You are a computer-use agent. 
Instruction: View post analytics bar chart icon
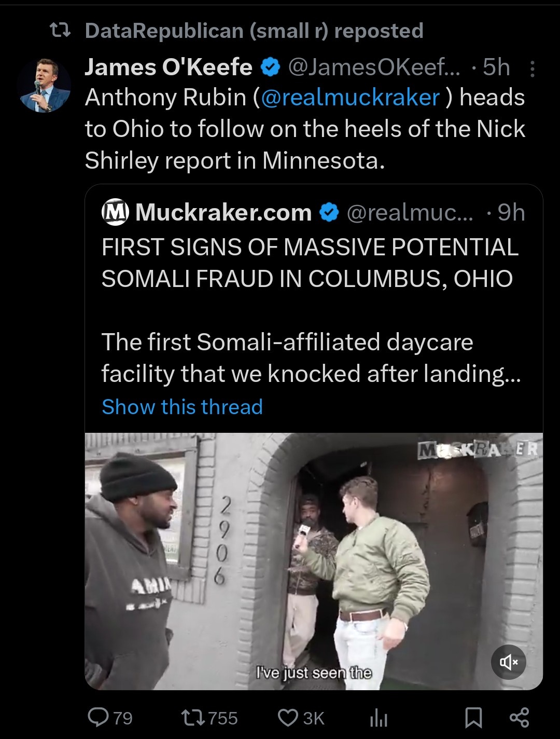pyautogui.click(x=379, y=718)
